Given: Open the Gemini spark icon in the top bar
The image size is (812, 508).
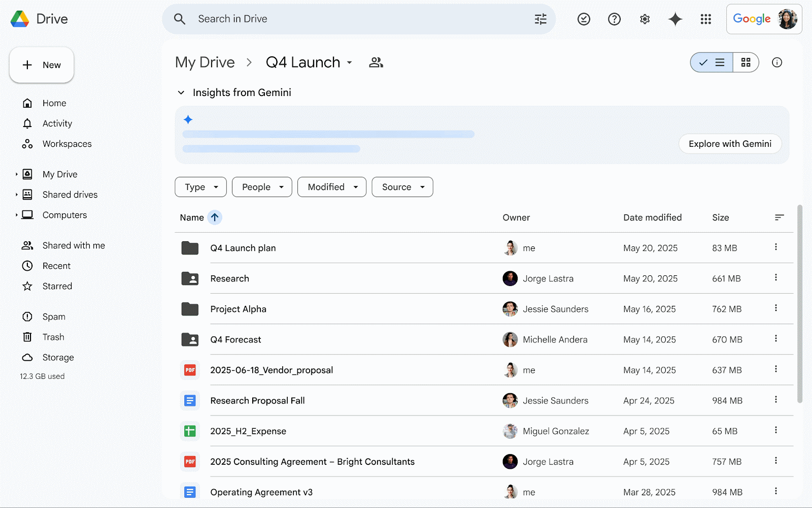Looking at the screenshot, I should [x=675, y=19].
